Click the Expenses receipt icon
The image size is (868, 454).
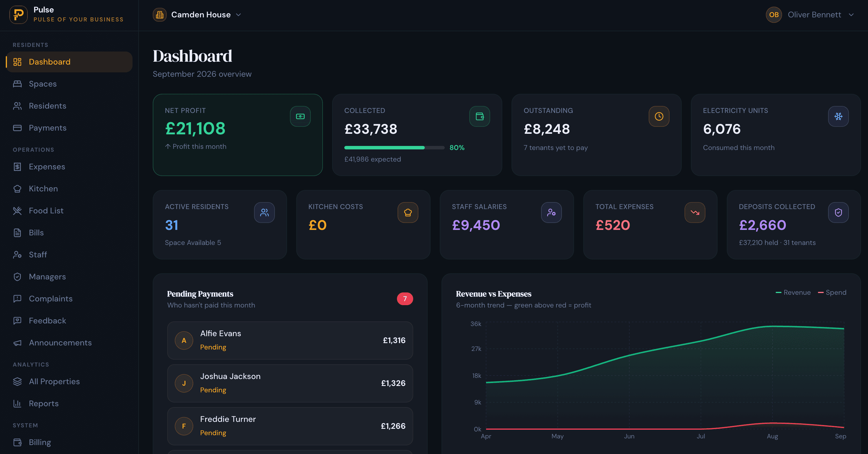[x=17, y=166]
